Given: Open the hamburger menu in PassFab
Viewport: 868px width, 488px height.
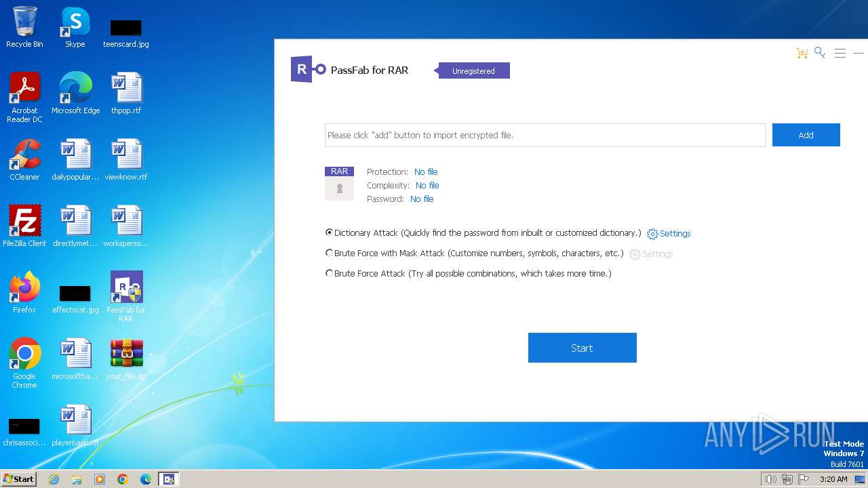Looking at the screenshot, I should point(840,53).
